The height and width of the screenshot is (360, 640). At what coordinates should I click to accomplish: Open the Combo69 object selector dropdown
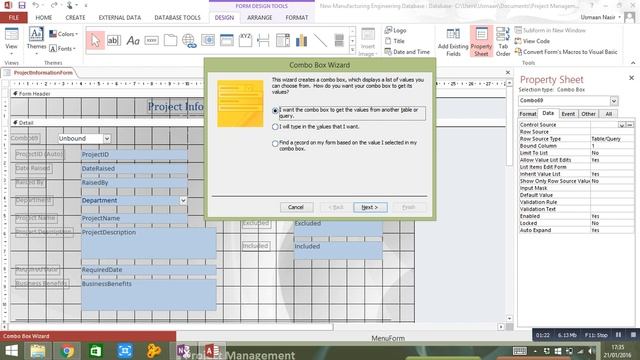[614, 101]
